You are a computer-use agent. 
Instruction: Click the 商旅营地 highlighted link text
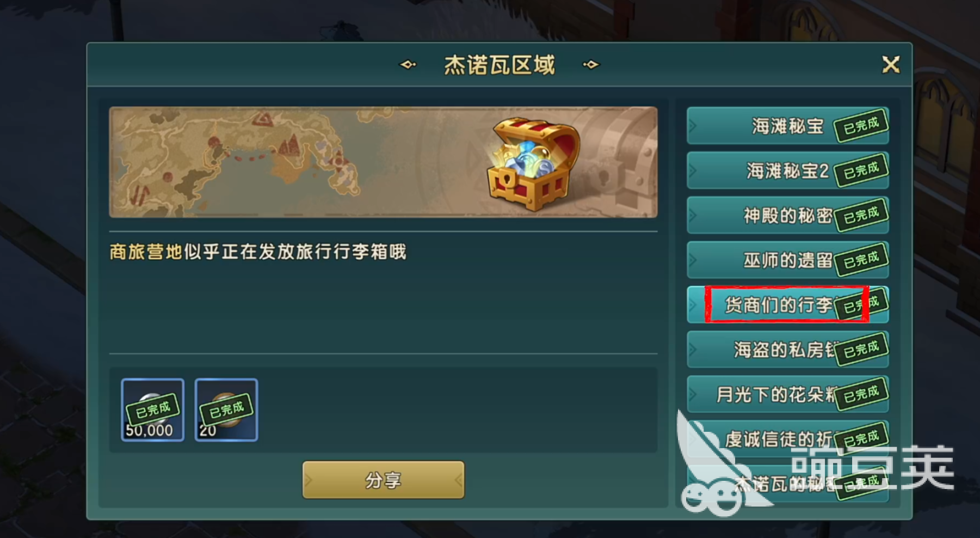(146, 252)
